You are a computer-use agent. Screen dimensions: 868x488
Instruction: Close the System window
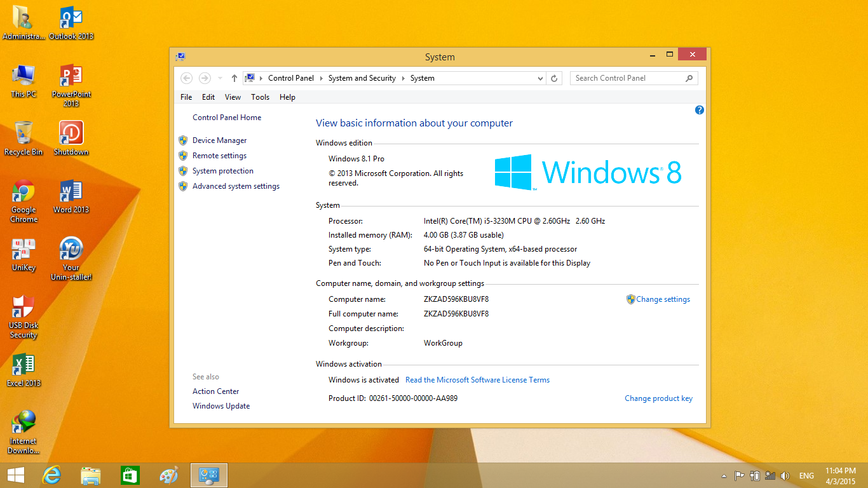point(691,55)
